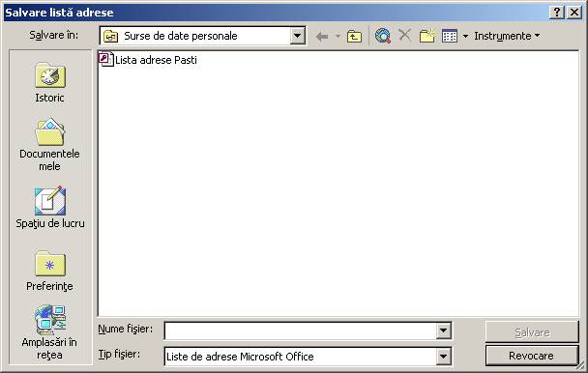Click inside the Nume fişier text field
The height and width of the screenshot is (373, 588).
(x=301, y=331)
